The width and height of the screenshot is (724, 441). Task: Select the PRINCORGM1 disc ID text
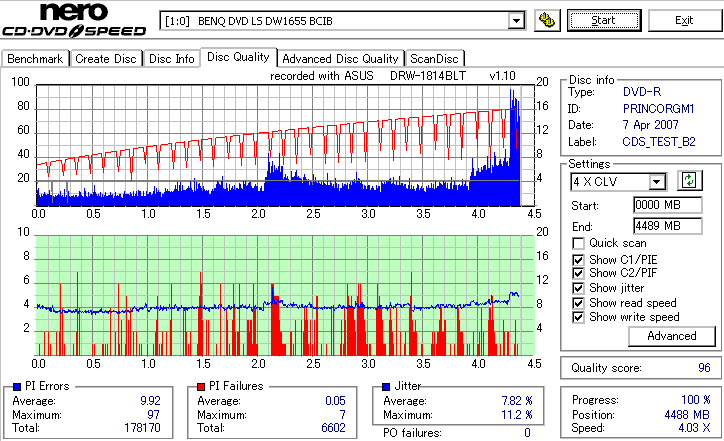pos(658,109)
